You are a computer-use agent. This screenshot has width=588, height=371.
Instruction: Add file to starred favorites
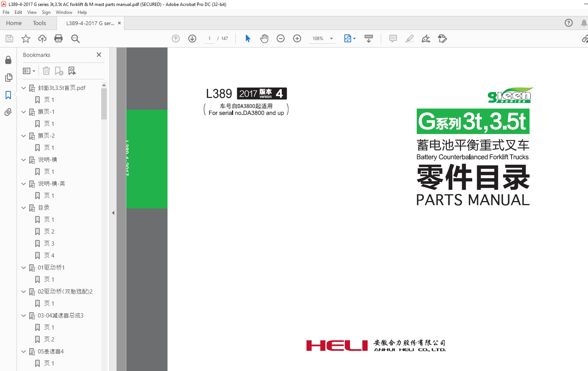(x=26, y=39)
